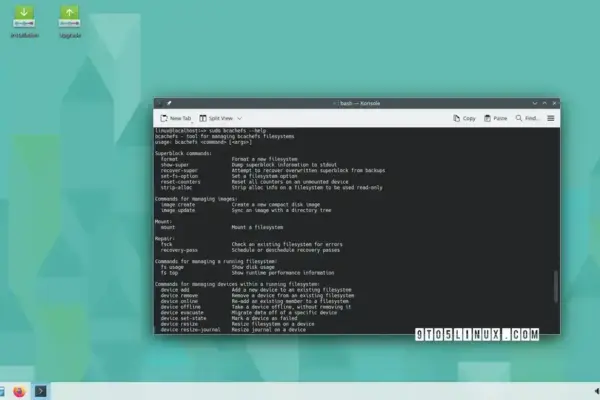Expand the Split View dropdown arrow
Screen dimensions: 600x400
tap(240, 118)
